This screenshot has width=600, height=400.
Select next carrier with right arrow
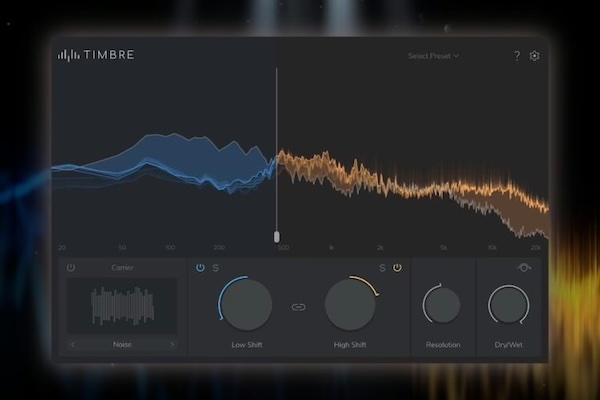(x=172, y=344)
